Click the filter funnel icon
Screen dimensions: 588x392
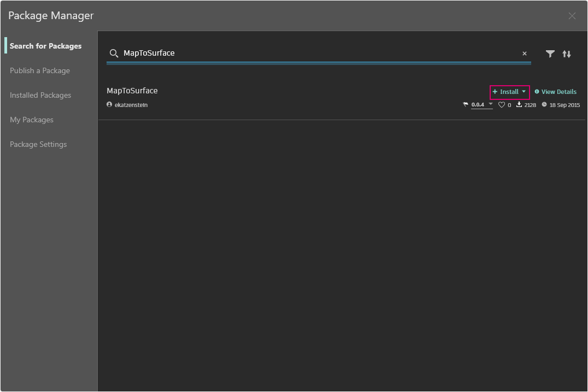coord(550,54)
